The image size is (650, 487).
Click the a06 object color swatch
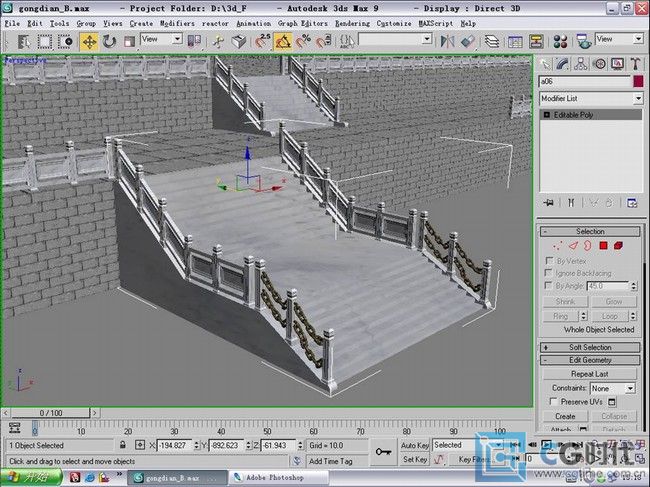(x=638, y=81)
